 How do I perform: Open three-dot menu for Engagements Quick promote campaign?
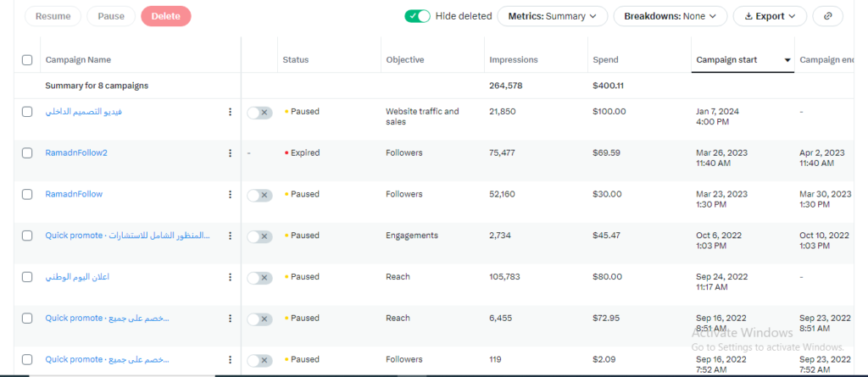click(x=230, y=236)
